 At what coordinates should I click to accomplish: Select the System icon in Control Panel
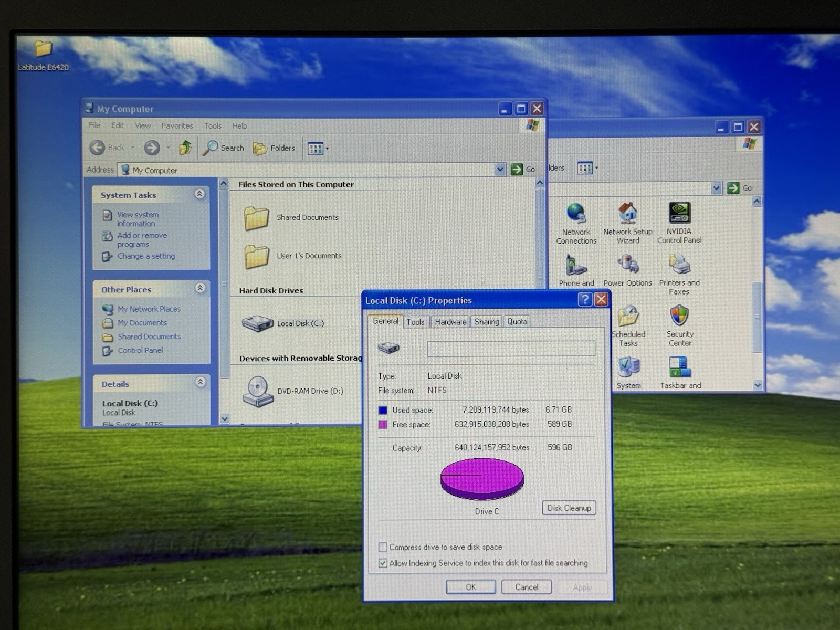(628, 373)
